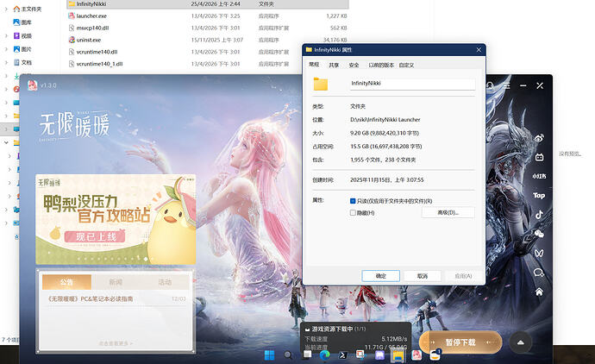Open Task View on the taskbar
The height and width of the screenshot is (364, 595).
(x=307, y=355)
